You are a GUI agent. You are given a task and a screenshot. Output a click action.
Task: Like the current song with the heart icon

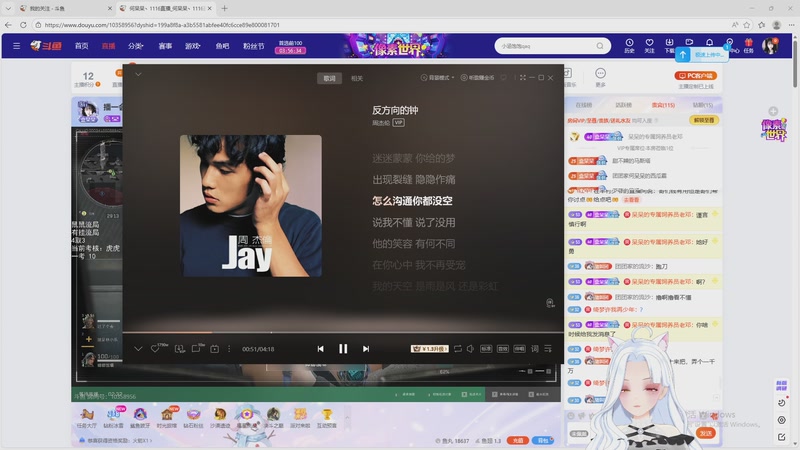click(x=155, y=348)
